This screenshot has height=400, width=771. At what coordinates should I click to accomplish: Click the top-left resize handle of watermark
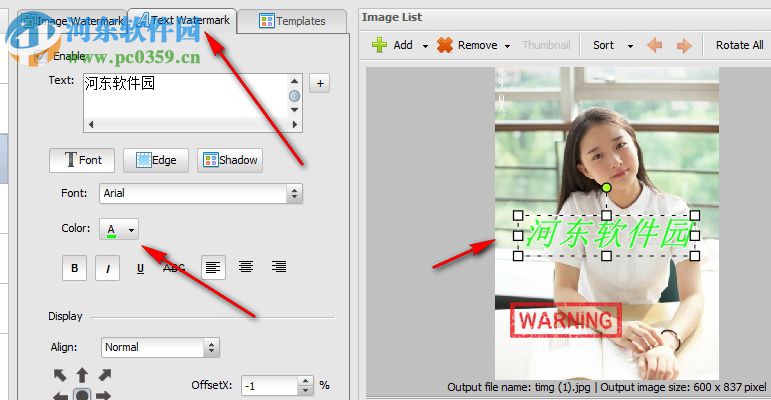tap(518, 215)
